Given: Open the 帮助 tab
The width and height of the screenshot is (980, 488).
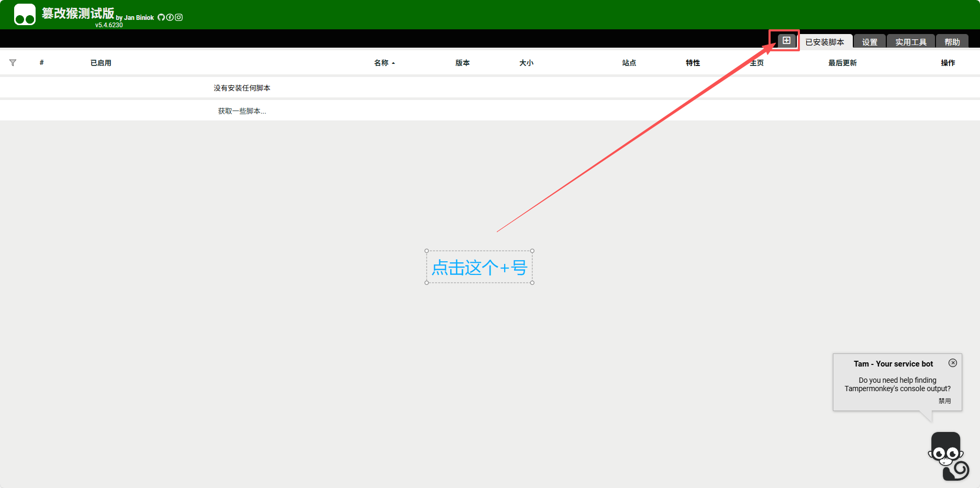Looking at the screenshot, I should tap(952, 42).
